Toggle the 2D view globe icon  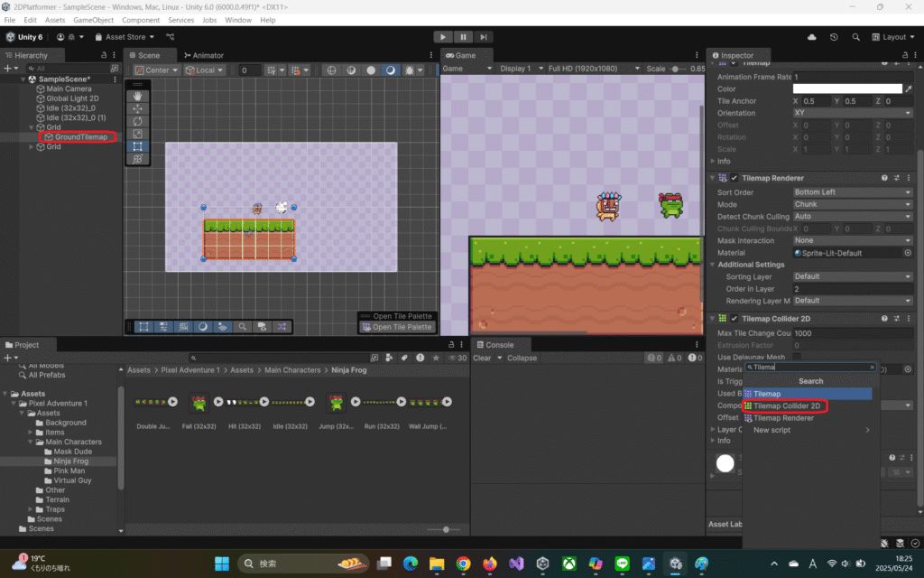[x=331, y=70]
